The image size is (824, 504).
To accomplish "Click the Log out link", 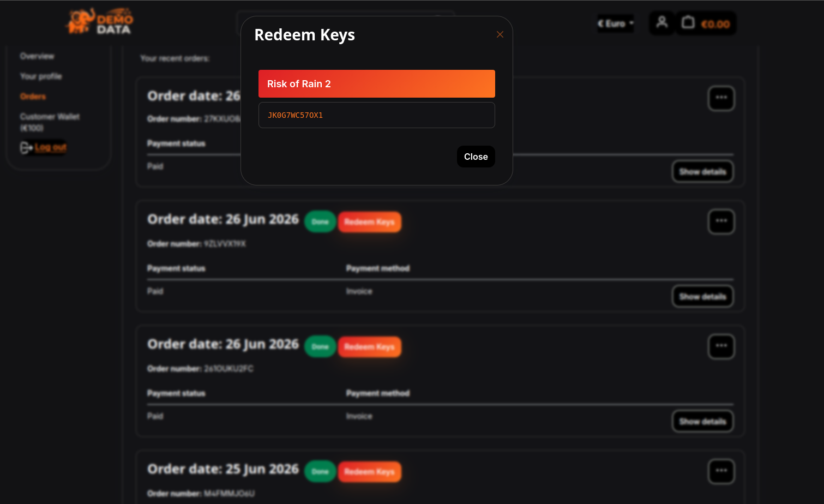I will coord(51,147).
